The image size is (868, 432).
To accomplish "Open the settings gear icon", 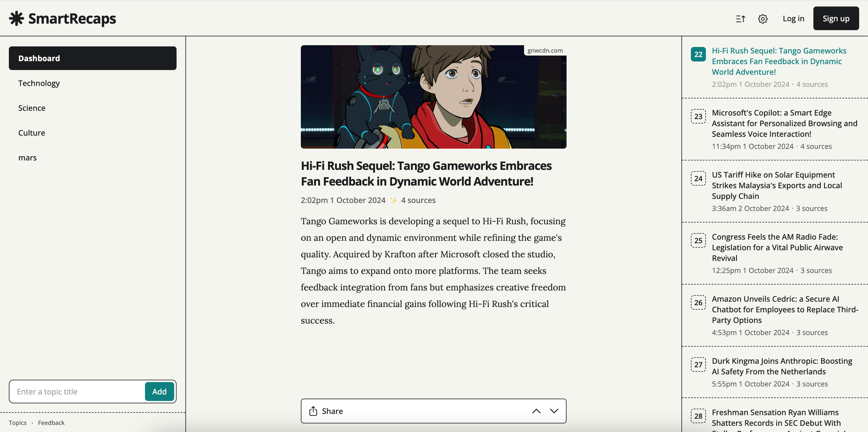I will (x=763, y=19).
